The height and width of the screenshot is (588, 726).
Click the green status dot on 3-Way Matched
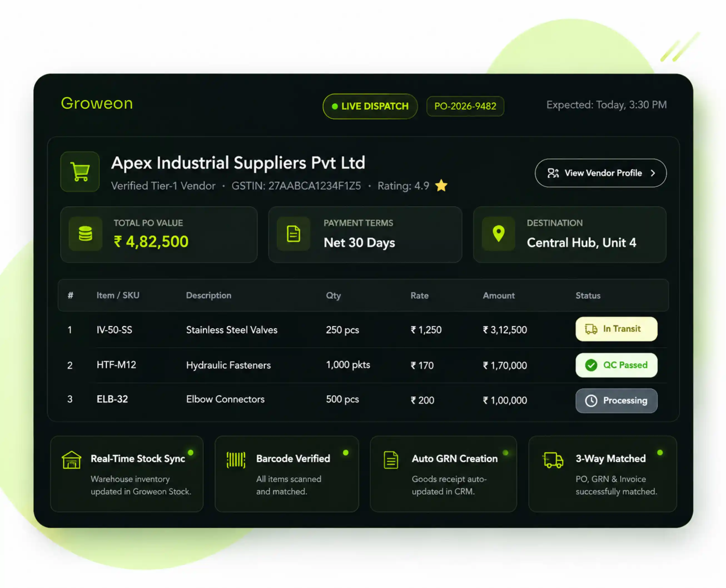coord(660,452)
